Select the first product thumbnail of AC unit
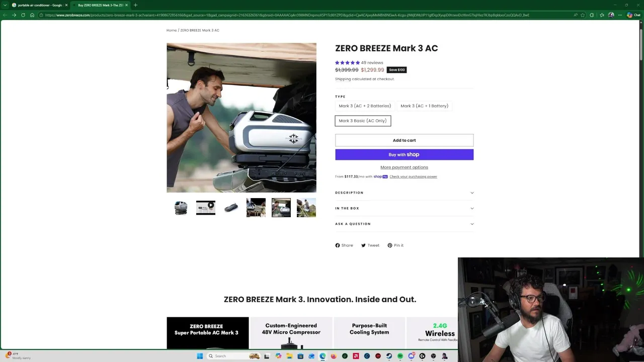This screenshot has height=362, width=644. click(181, 208)
